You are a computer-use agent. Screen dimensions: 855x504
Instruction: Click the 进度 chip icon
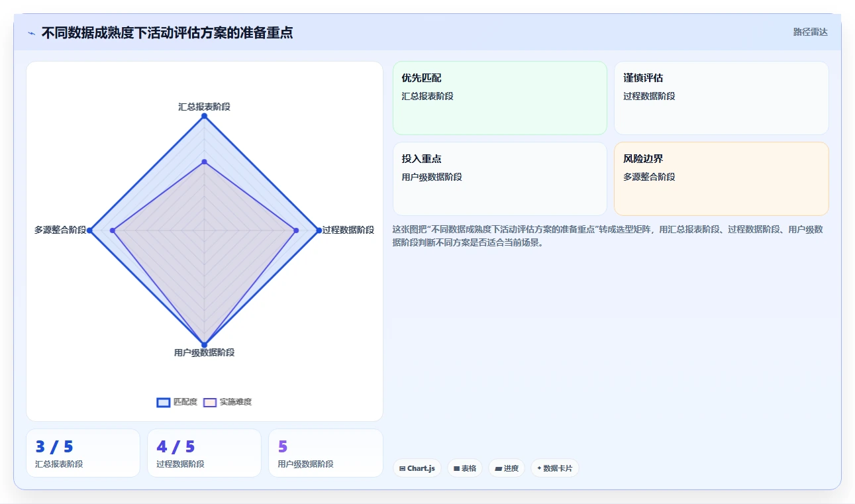498,468
